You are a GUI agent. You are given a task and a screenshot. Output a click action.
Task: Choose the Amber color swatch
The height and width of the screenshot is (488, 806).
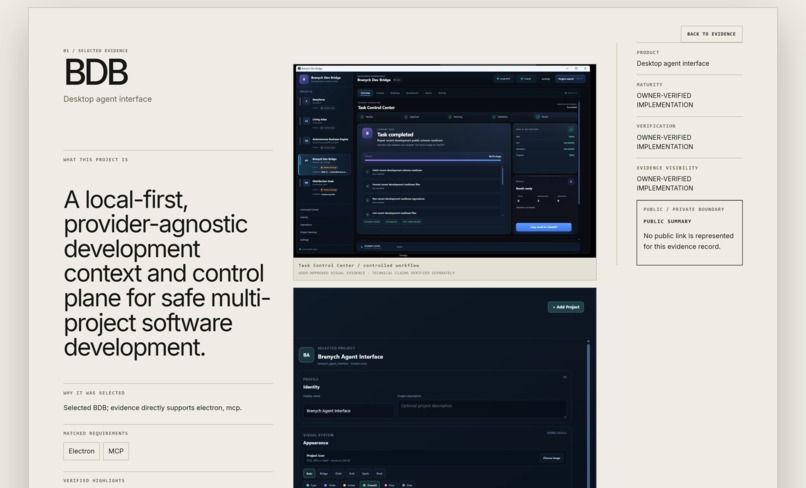point(349,485)
